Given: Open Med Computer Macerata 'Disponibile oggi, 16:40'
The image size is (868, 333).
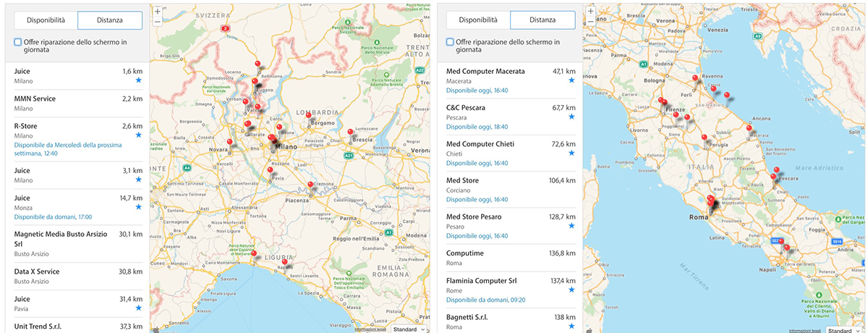Looking at the screenshot, I should click(x=477, y=90).
